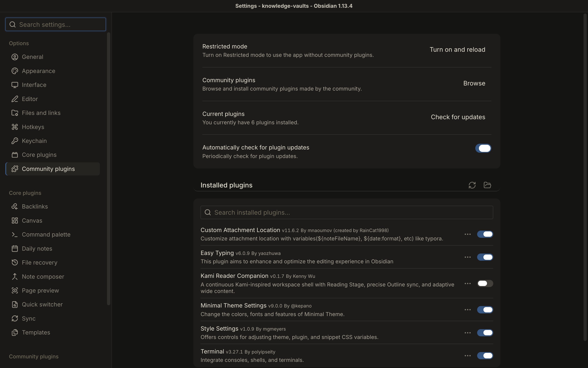Open Templates plugin settings
588x368 pixels.
pos(53,332)
